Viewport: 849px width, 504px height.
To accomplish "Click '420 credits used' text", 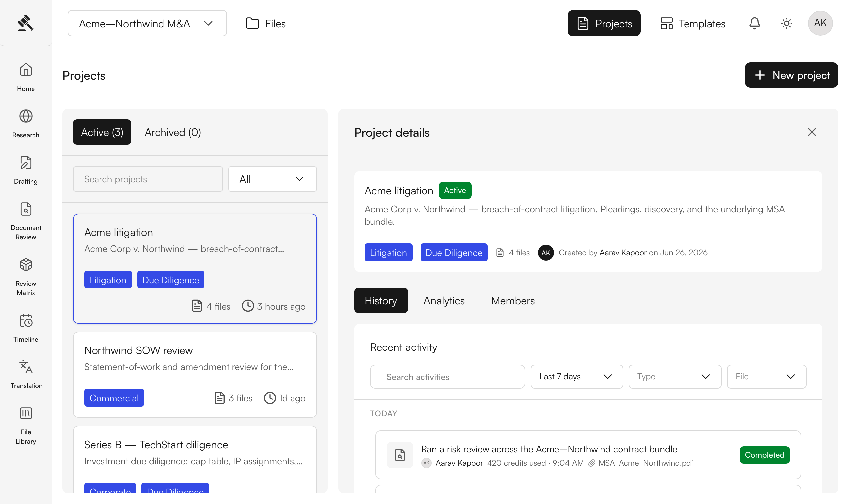I will (x=516, y=463).
